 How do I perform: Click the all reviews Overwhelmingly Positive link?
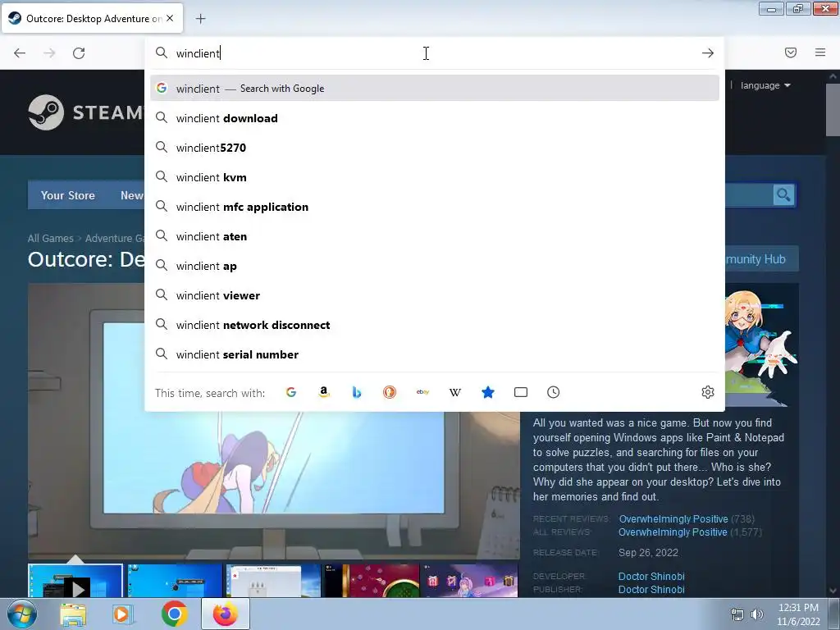(673, 532)
